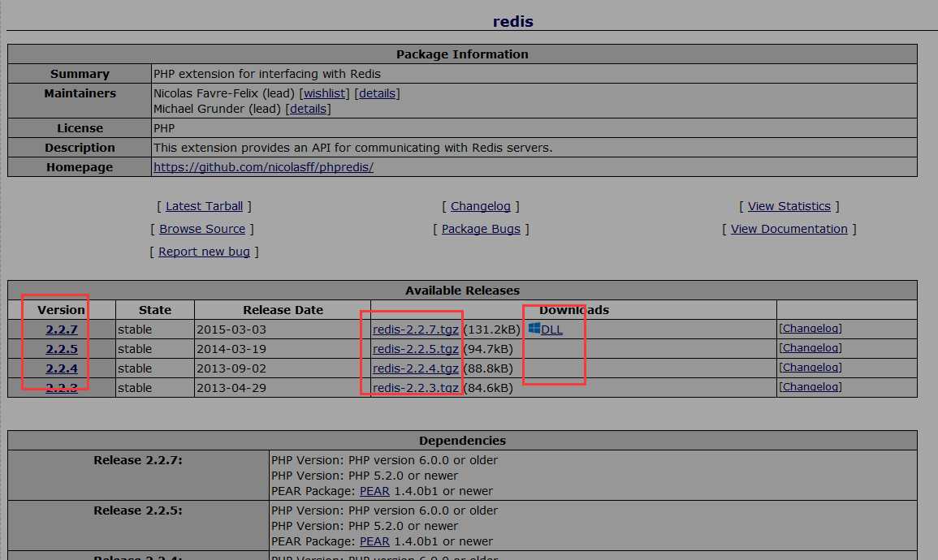This screenshot has width=938, height=560.
Task: View details for Nicolas Favre-Felix
Action: pyautogui.click(x=377, y=93)
